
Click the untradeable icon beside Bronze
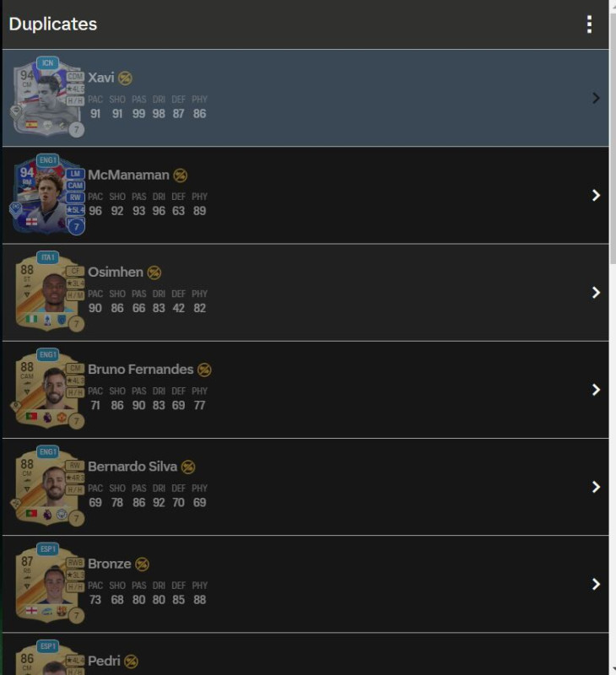(142, 564)
